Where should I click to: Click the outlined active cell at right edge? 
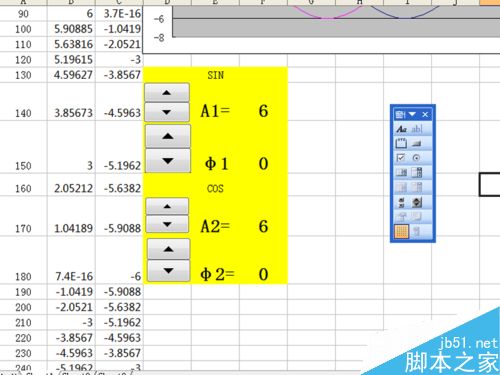click(x=490, y=185)
